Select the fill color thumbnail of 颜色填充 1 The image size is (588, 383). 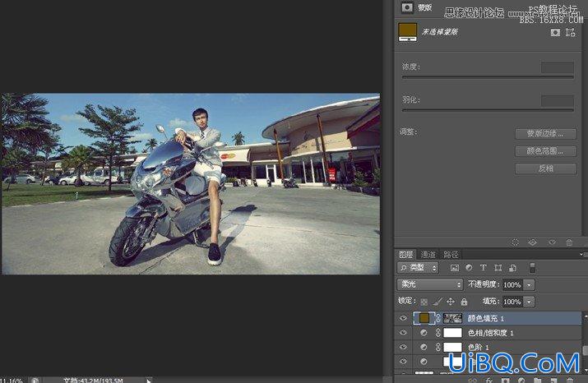point(424,318)
